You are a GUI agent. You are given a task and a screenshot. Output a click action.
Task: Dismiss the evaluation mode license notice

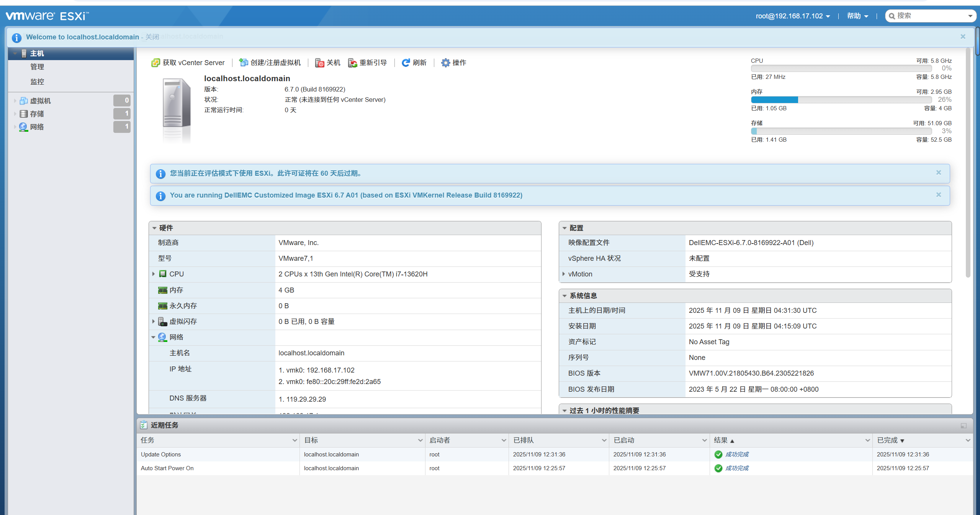click(x=939, y=173)
